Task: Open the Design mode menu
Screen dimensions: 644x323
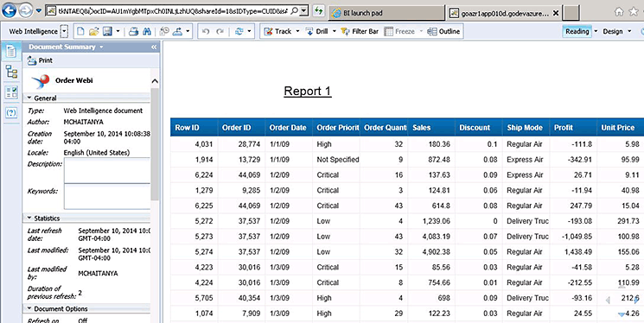Action: click(x=617, y=31)
